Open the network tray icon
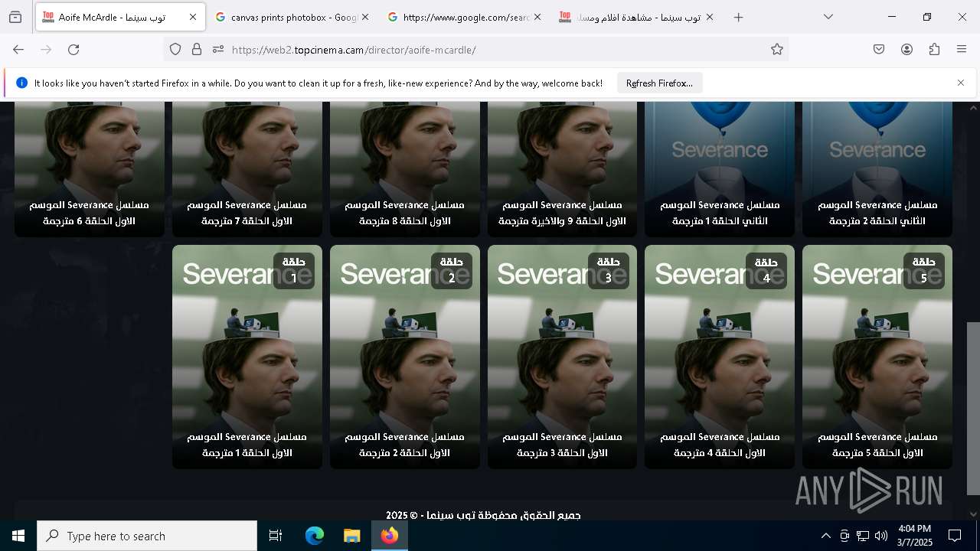The image size is (980, 551). [863, 536]
